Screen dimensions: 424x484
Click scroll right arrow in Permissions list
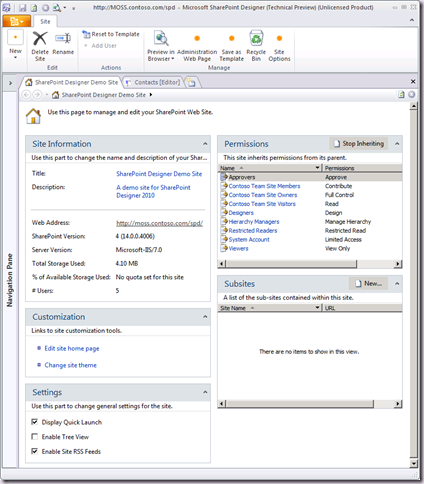[x=398, y=264]
